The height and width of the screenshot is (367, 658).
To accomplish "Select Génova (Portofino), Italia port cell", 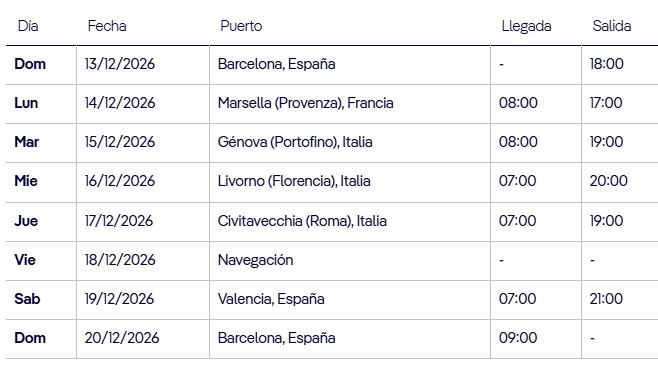I will pos(295,142).
